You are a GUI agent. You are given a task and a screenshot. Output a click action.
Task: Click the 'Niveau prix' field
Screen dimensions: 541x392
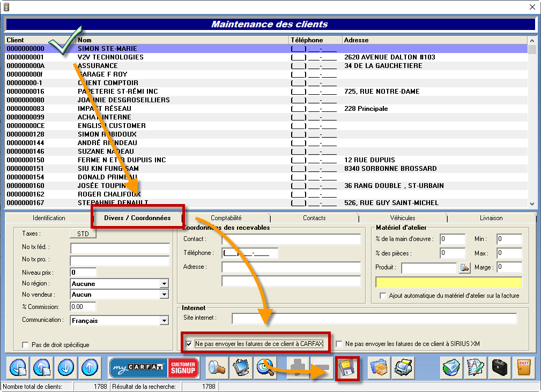[83, 273]
